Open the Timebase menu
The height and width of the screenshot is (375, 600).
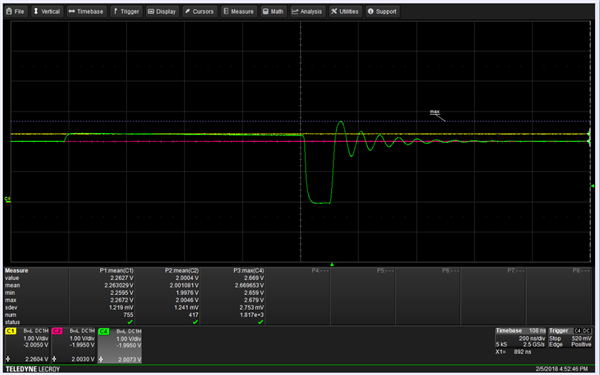pos(86,11)
